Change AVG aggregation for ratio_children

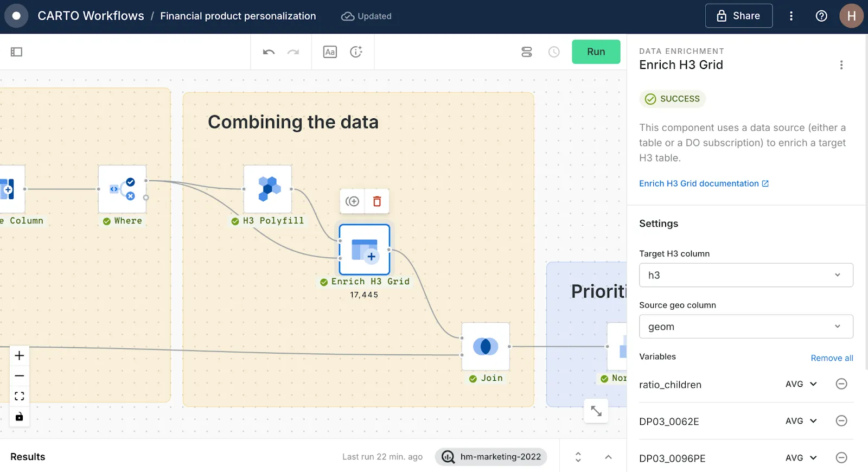801,384
